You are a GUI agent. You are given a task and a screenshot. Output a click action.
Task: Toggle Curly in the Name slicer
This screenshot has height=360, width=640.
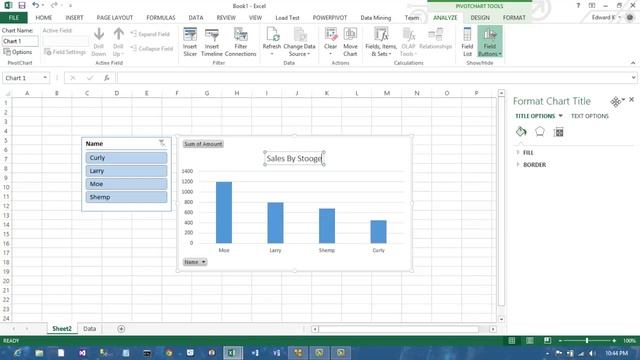pos(126,158)
